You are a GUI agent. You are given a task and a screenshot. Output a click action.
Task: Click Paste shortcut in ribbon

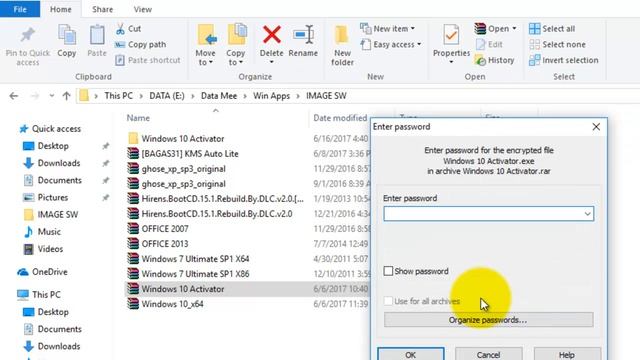(x=148, y=60)
